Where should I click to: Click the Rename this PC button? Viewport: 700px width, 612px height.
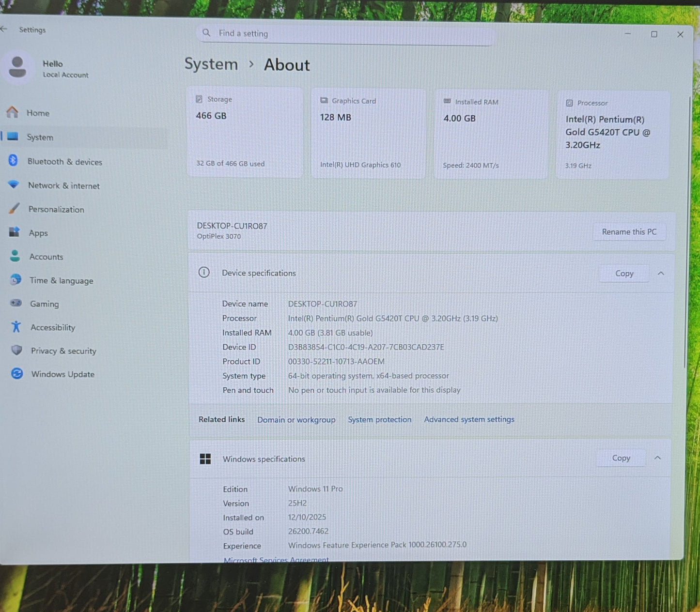(x=629, y=232)
